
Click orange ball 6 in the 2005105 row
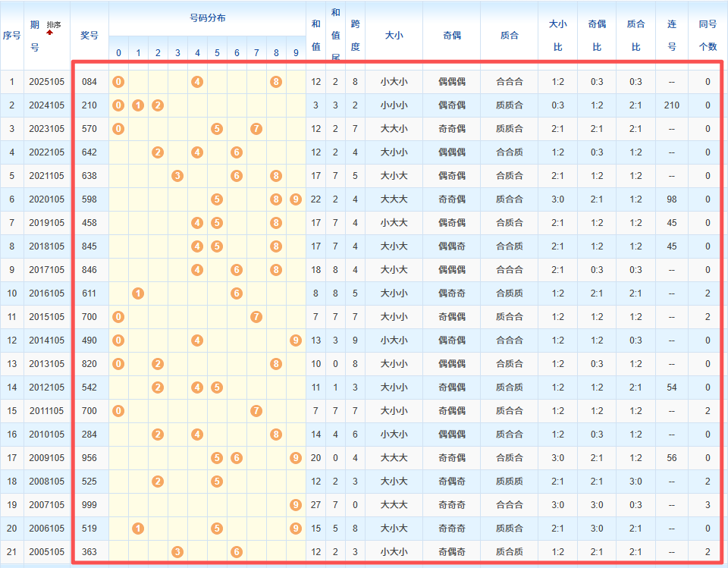tap(237, 552)
